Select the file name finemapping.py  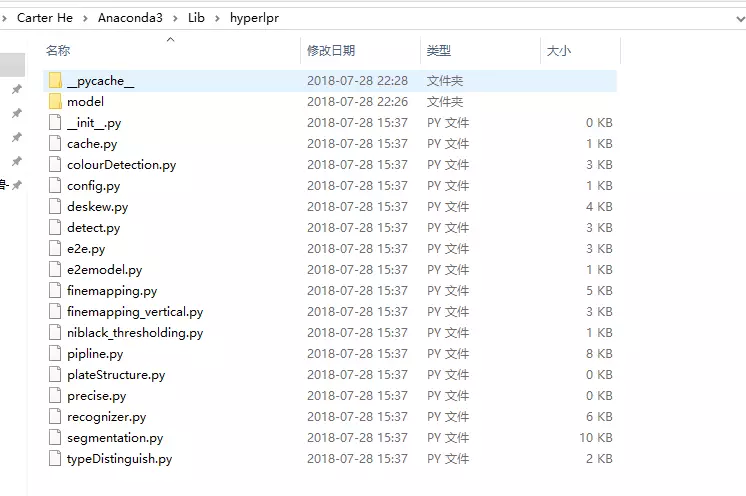click(112, 291)
